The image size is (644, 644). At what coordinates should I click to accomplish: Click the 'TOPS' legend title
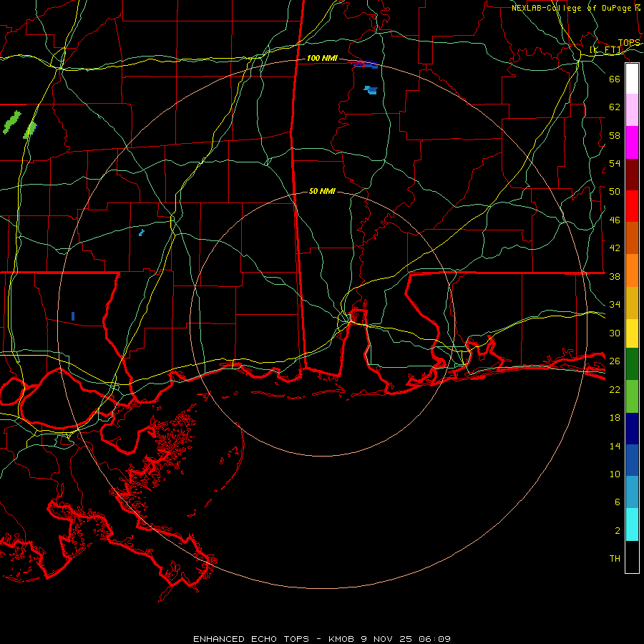pyautogui.click(x=629, y=43)
